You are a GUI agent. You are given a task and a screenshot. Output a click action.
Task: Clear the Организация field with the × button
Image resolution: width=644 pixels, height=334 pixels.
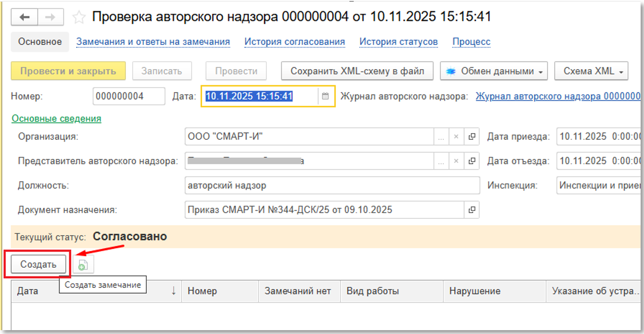pos(456,137)
